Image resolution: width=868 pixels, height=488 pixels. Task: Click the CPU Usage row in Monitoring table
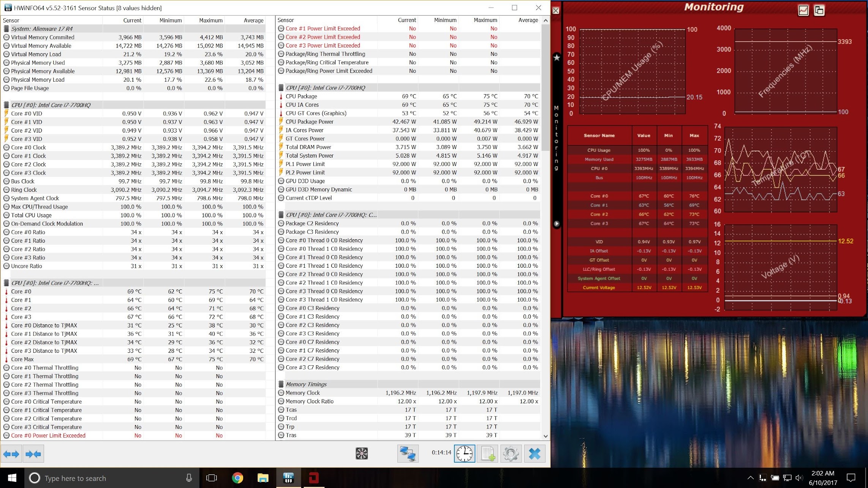click(637, 150)
